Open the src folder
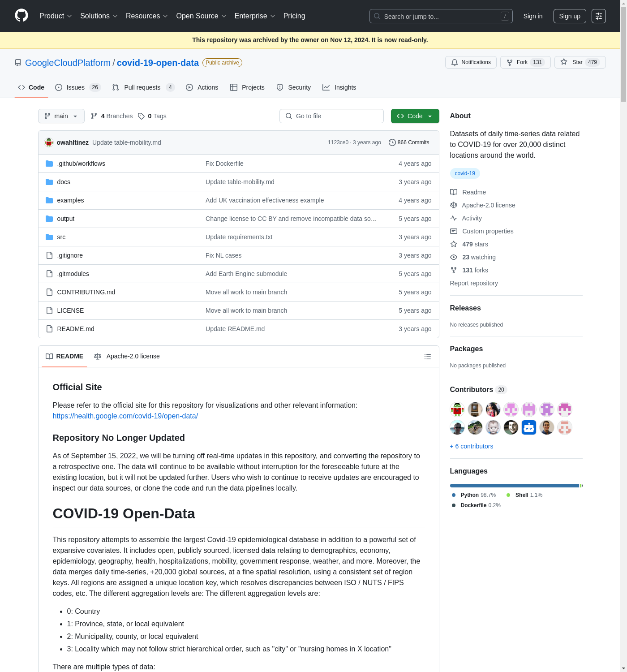 click(61, 237)
